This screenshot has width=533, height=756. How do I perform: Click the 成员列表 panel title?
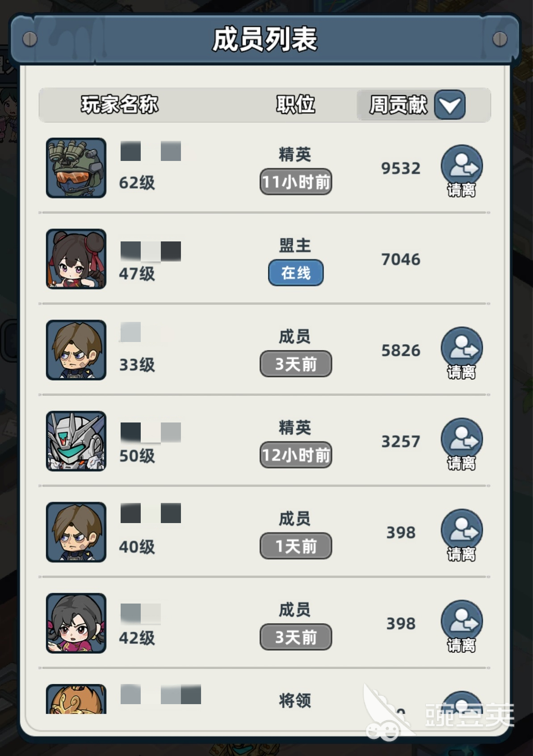265,39
